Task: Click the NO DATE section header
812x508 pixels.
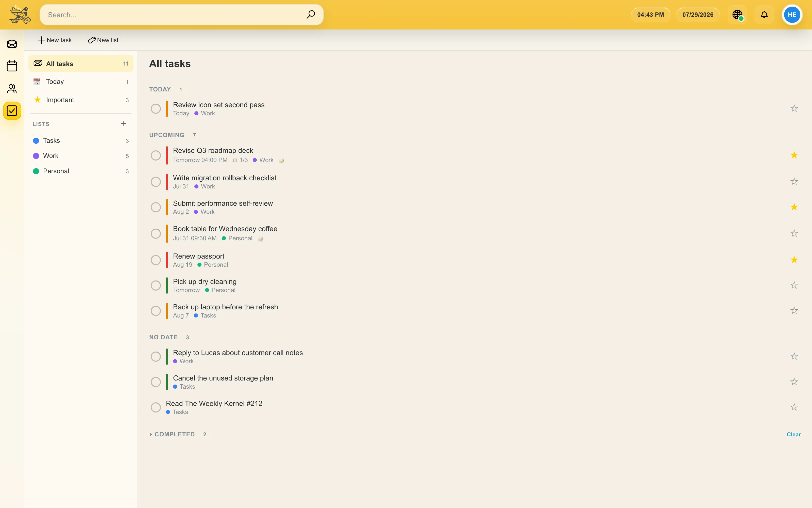Action: point(163,337)
